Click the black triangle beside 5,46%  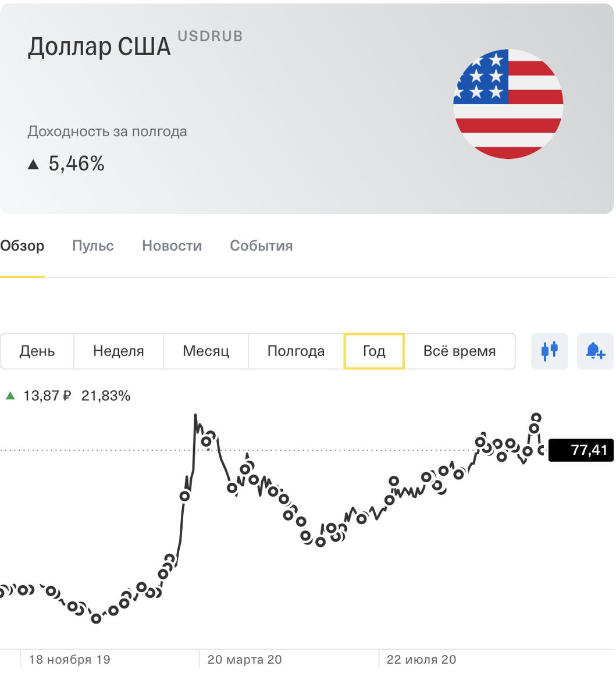click(x=33, y=165)
